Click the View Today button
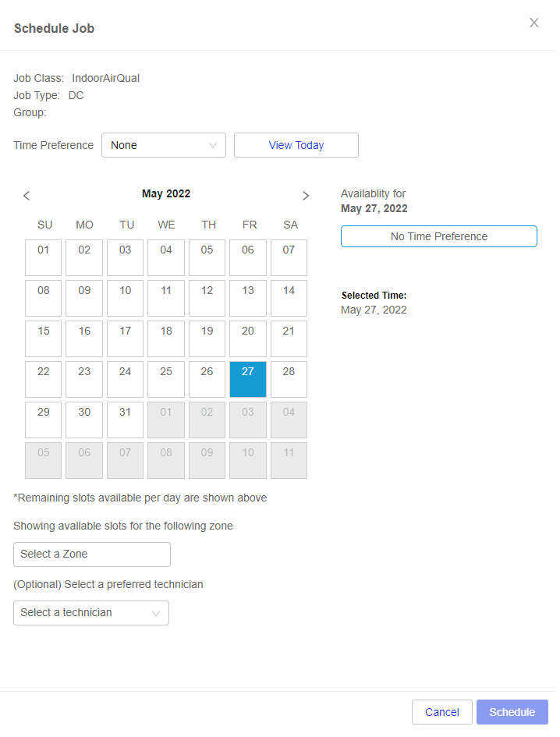This screenshot has width=560, height=737. (x=296, y=145)
